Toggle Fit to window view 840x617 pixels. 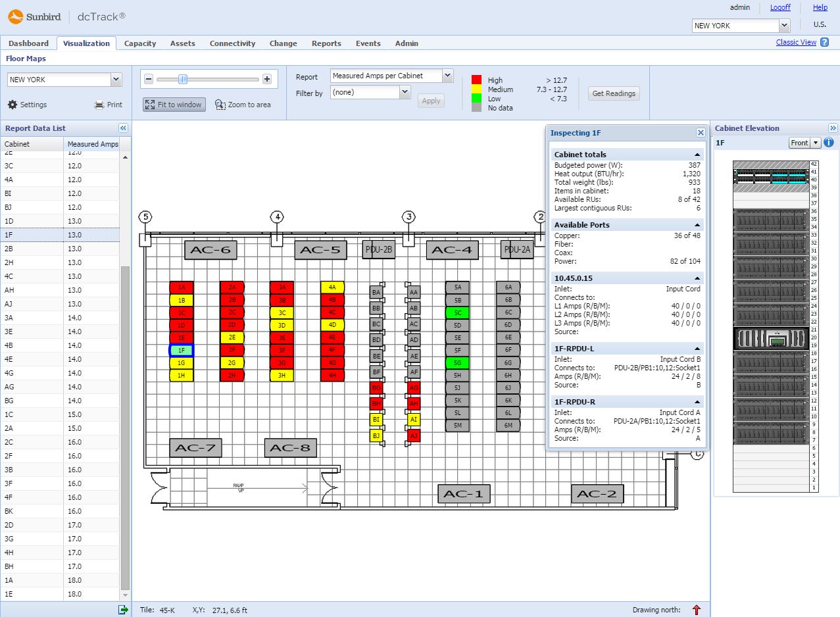(173, 104)
